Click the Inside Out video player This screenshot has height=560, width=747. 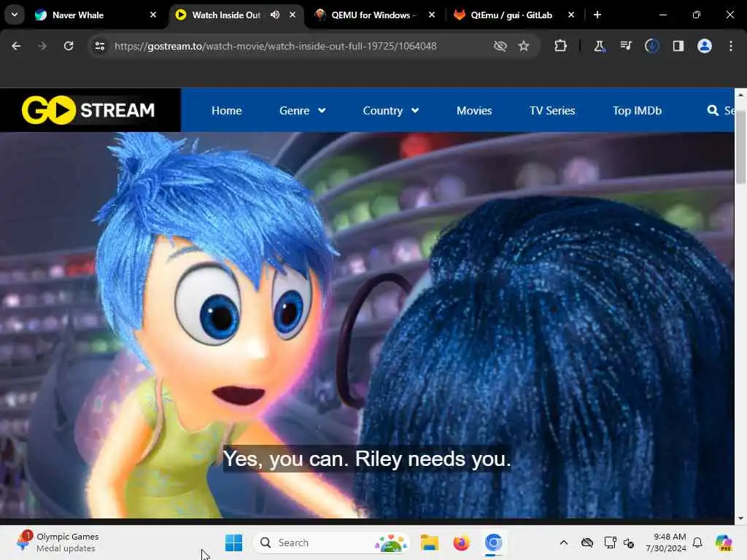click(367, 324)
